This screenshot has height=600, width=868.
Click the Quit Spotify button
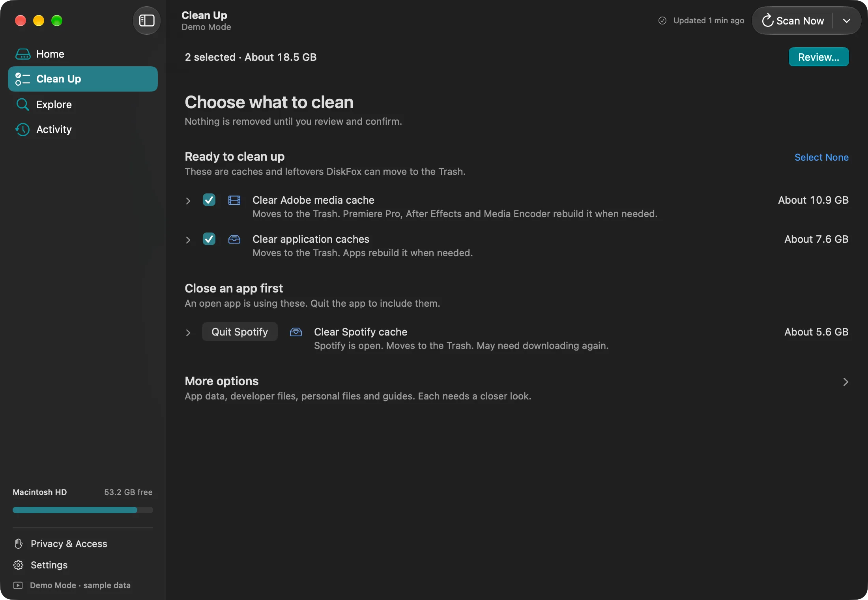coord(240,332)
